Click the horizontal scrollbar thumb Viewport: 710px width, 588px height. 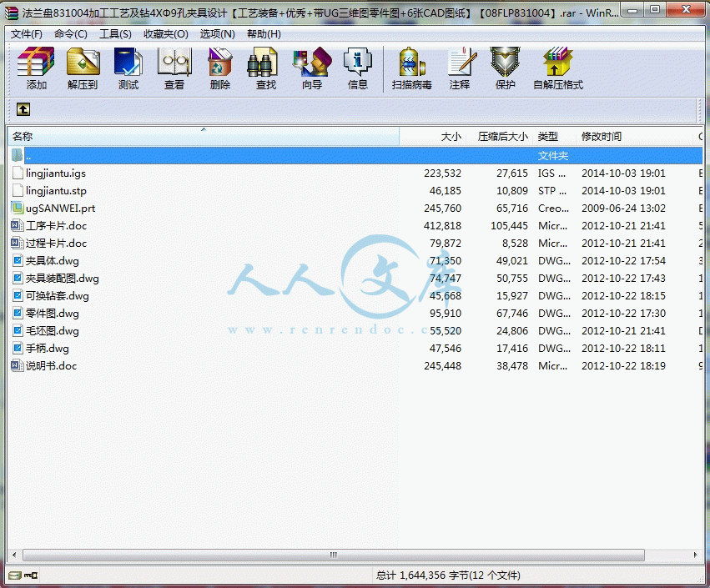point(334,555)
